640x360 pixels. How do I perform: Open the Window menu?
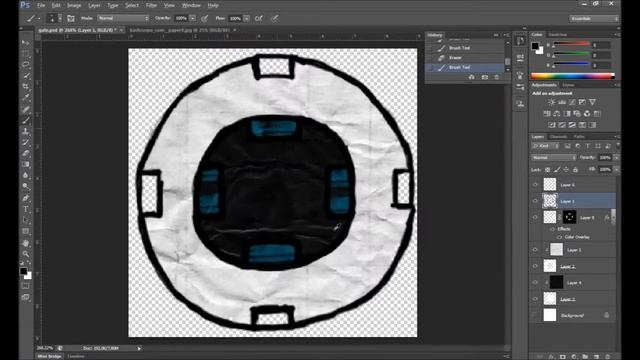191,5
